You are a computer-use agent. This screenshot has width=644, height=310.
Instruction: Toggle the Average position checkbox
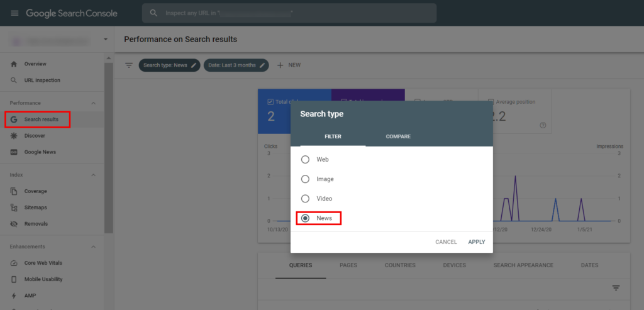491,102
